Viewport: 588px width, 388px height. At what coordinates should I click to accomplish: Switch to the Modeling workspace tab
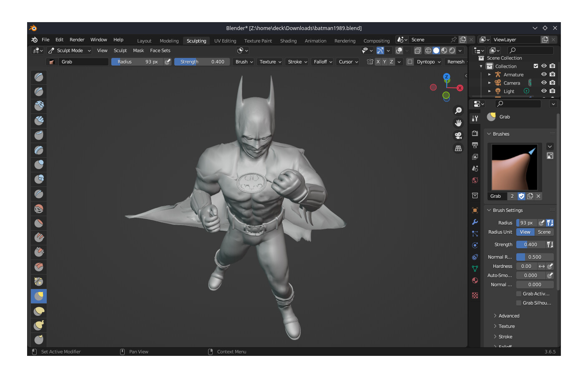coord(169,41)
